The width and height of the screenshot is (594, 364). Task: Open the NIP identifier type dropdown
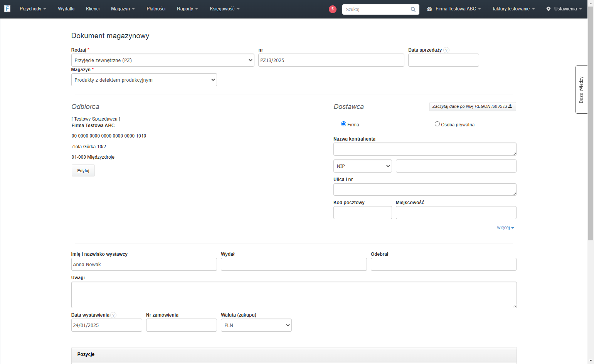(363, 166)
